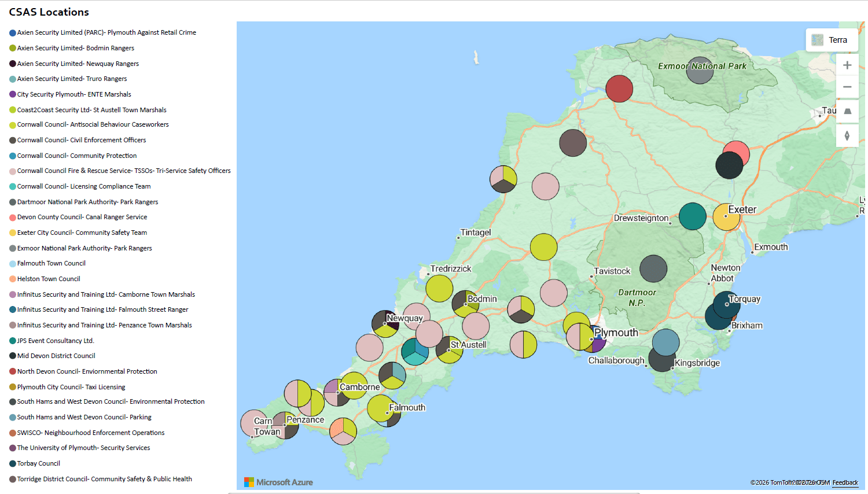Select Plymouth City Council- Taxi Licensing

[71, 387]
